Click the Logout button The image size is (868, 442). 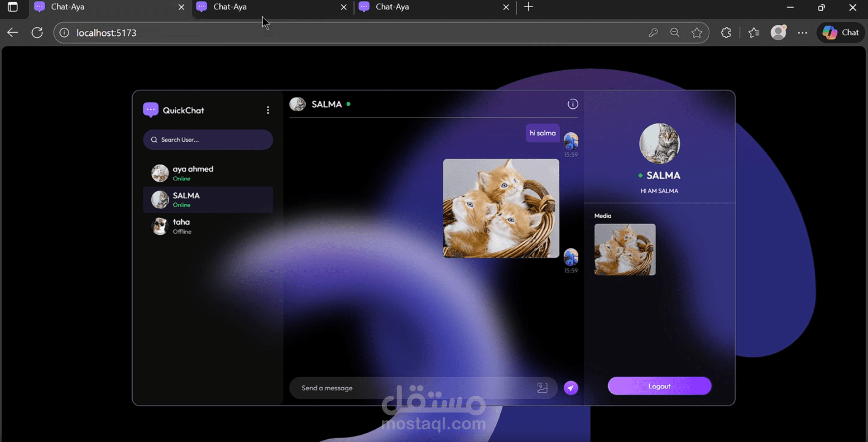[x=659, y=386]
